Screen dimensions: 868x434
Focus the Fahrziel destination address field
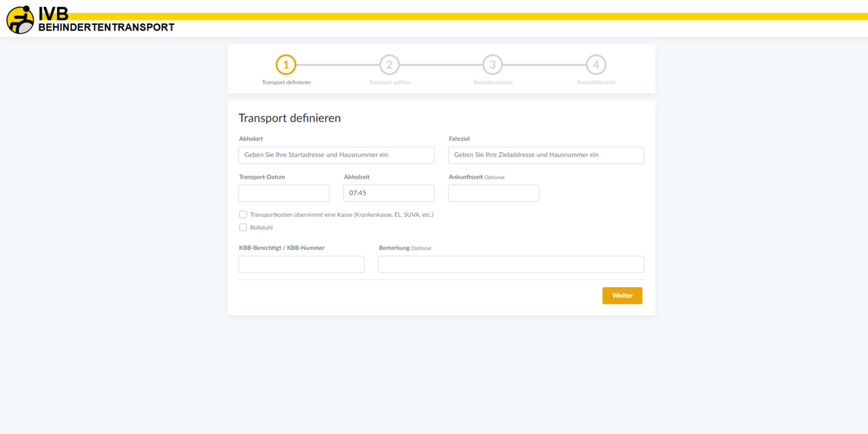click(x=546, y=155)
